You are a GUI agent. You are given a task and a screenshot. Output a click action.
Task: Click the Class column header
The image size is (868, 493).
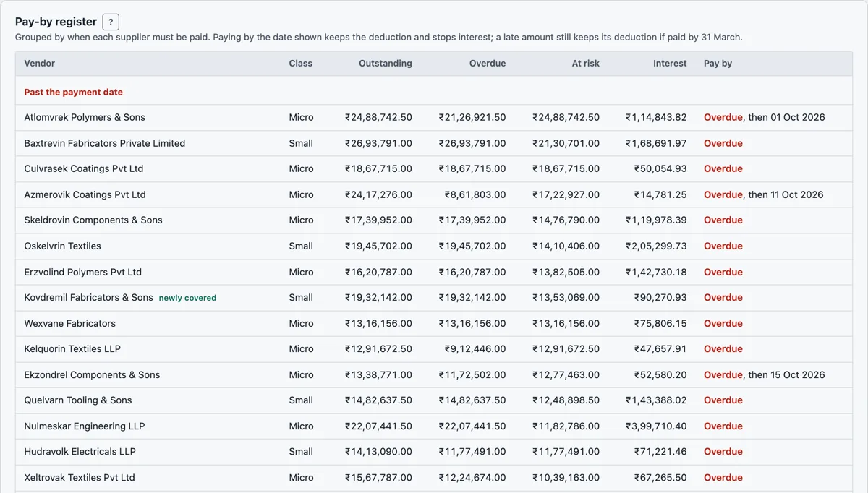pyautogui.click(x=301, y=64)
